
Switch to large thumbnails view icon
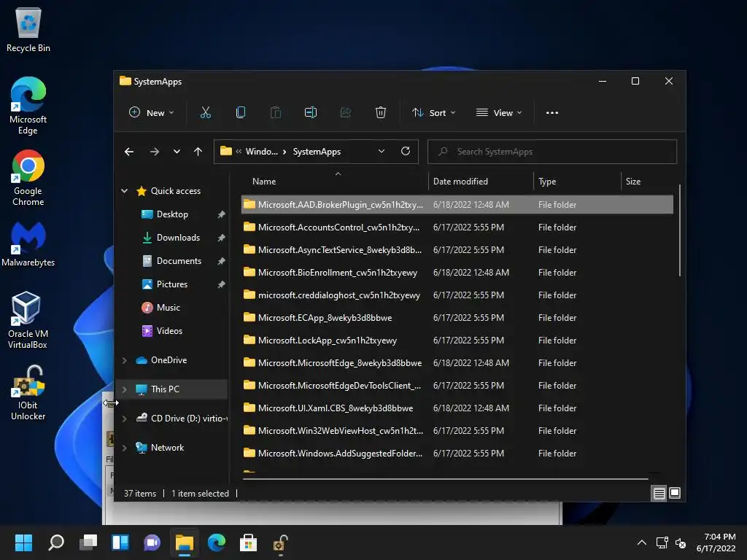(675, 494)
